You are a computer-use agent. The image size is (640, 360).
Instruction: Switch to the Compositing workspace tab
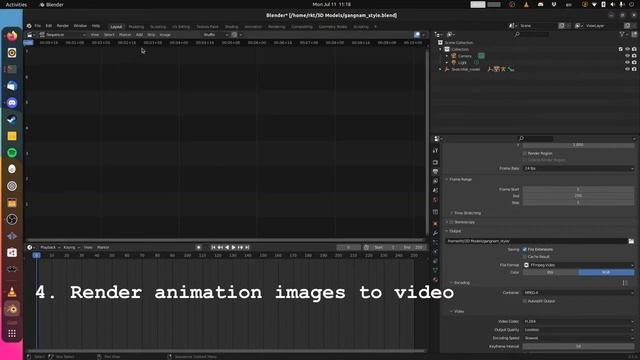point(302,27)
